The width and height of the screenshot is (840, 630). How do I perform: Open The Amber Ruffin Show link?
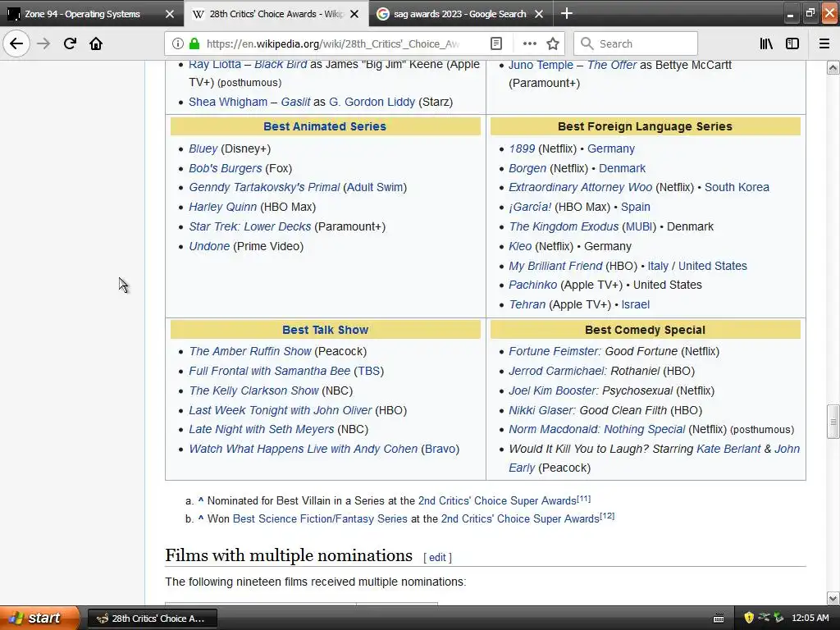[x=250, y=351]
